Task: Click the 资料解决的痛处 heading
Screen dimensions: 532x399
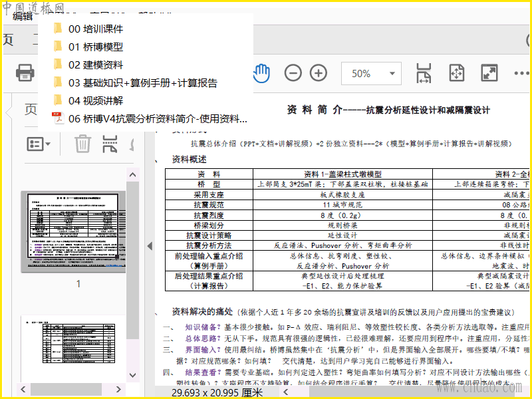Action: coord(202,312)
